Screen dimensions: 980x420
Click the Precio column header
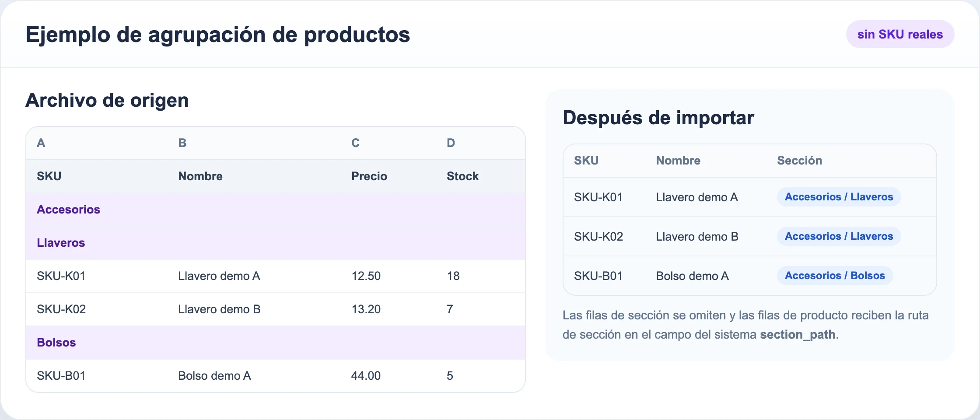[369, 176]
